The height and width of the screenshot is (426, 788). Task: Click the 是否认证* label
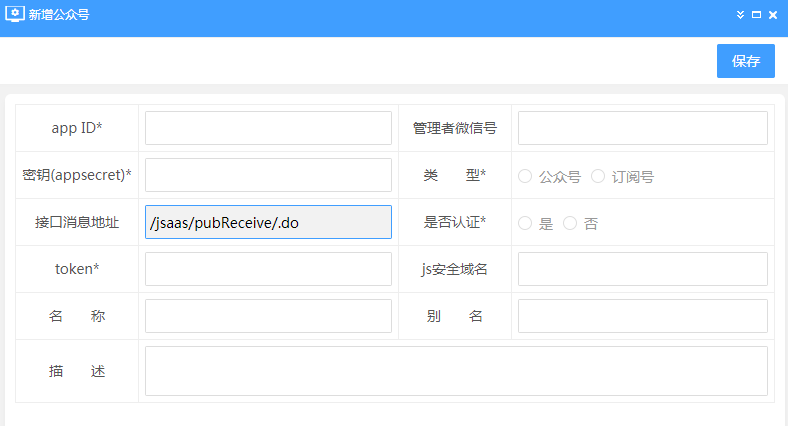(455, 222)
